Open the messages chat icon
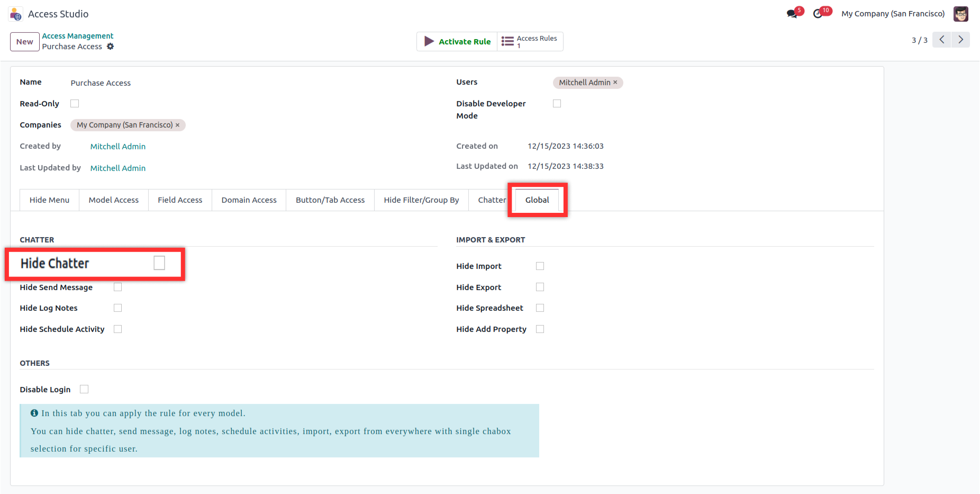The image size is (980, 494). click(792, 14)
